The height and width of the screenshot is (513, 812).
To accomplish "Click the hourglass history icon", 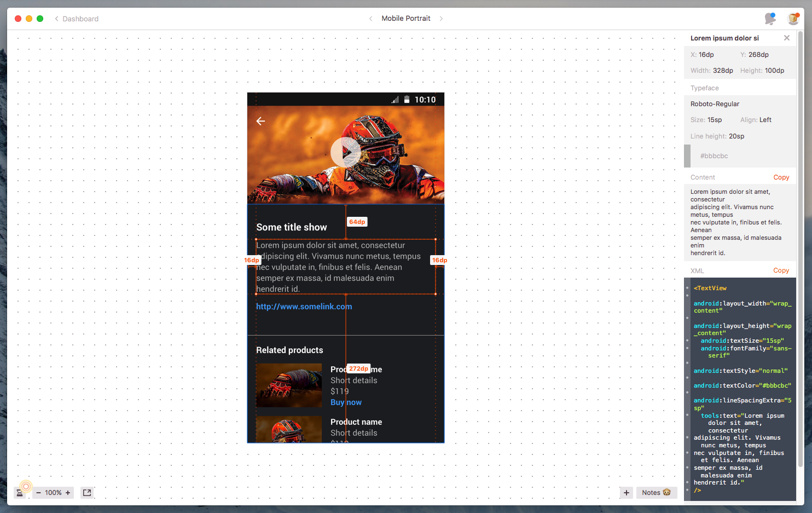I will (20, 493).
